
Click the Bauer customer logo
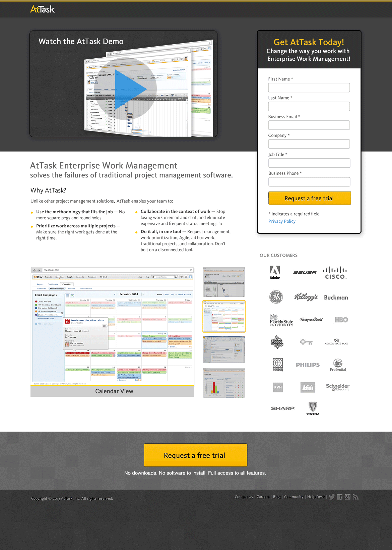(x=305, y=272)
